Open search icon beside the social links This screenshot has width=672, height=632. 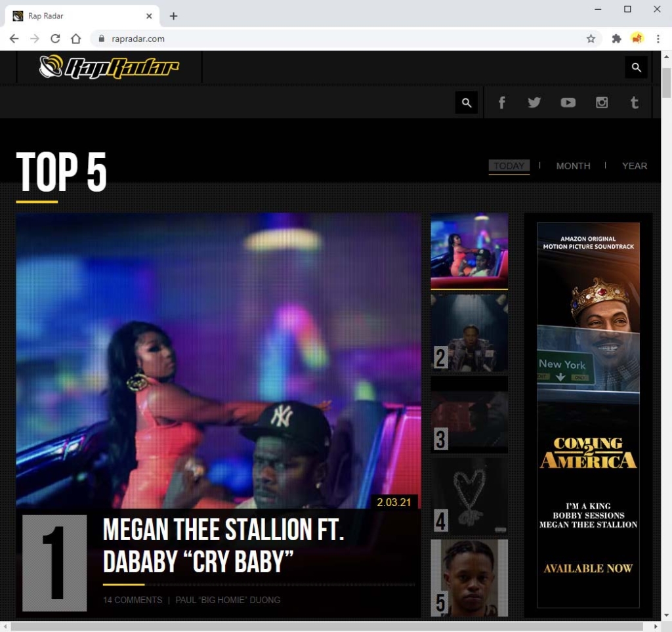[x=467, y=102]
